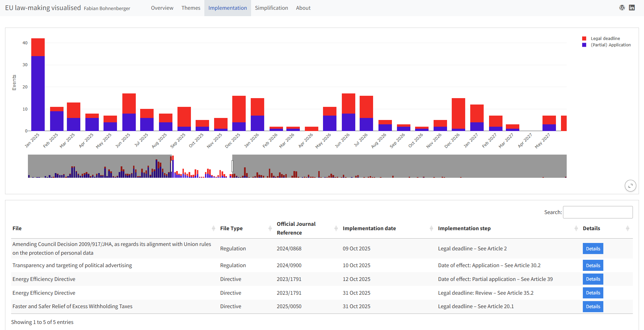This screenshot has height=330, width=644.
Task: Open the LinkedIn icon link
Action: coord(632,8)
